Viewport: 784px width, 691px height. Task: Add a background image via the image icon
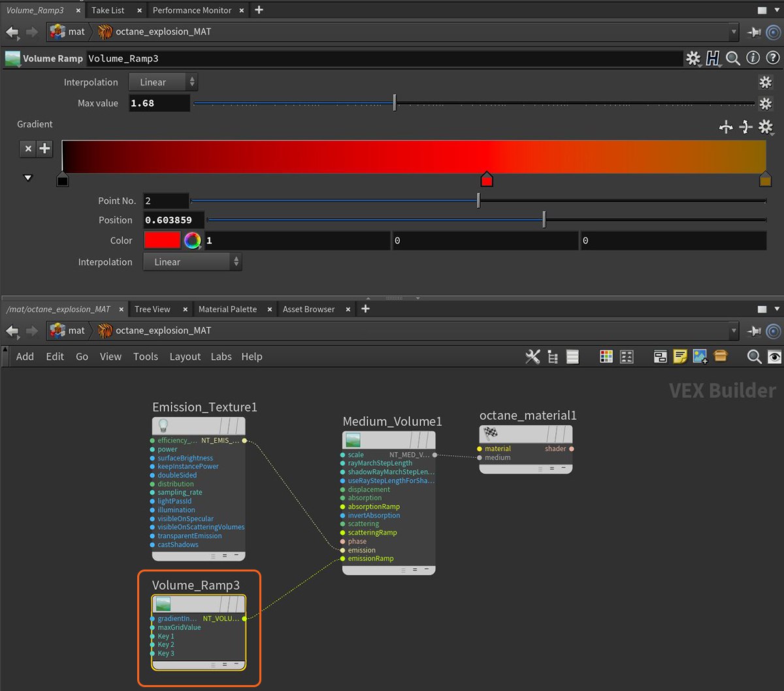700,357
